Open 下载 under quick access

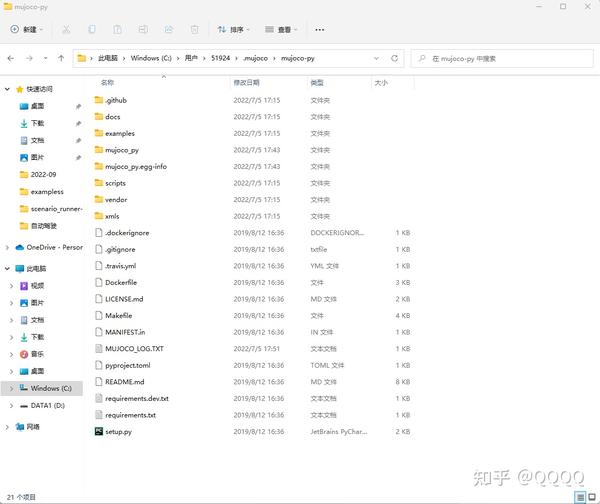tap(37, 123)
